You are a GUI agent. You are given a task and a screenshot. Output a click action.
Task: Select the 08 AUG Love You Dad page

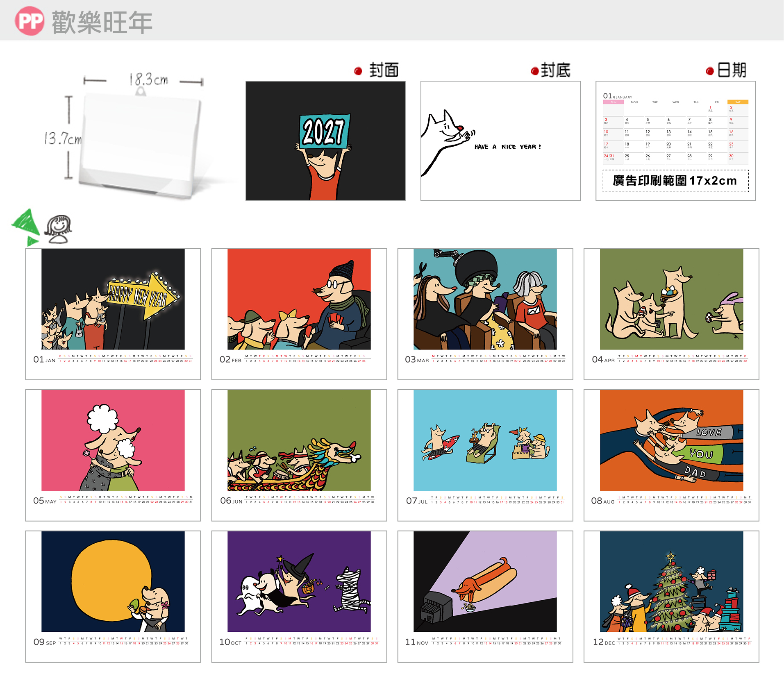(x=671, y=455)
